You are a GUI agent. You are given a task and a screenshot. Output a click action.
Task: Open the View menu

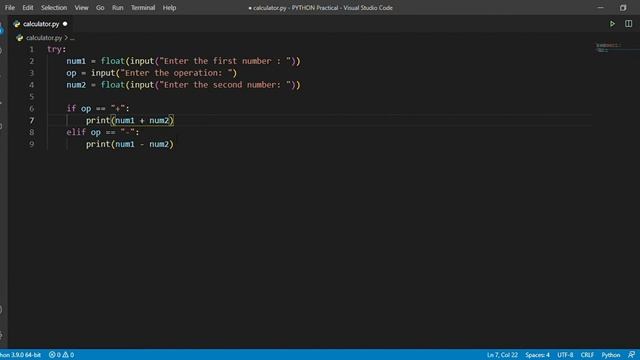coord(81,8)
